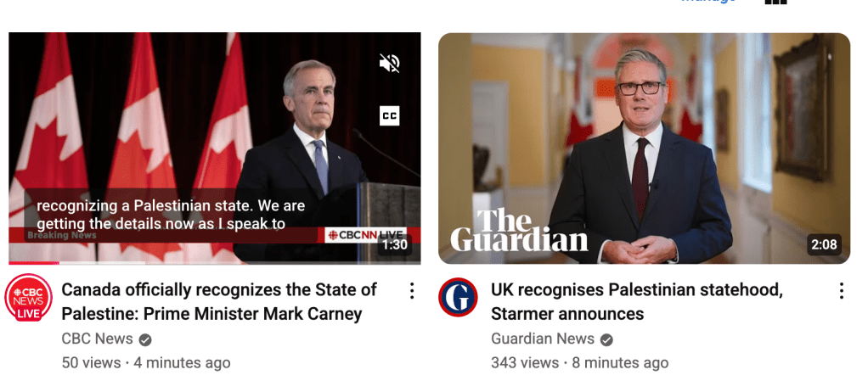The width and height of the screenshot is (868, 392).
Task: Click the Manage link at top
Action: [x=708, y=2]
